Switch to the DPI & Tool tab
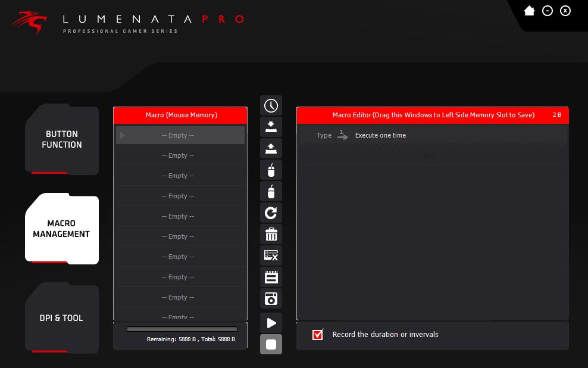 (62, 318)
